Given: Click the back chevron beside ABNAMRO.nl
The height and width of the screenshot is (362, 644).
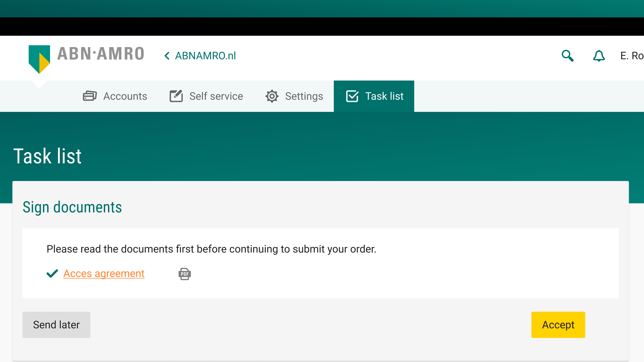Looking at the screenshot, I should pos(167,56).
